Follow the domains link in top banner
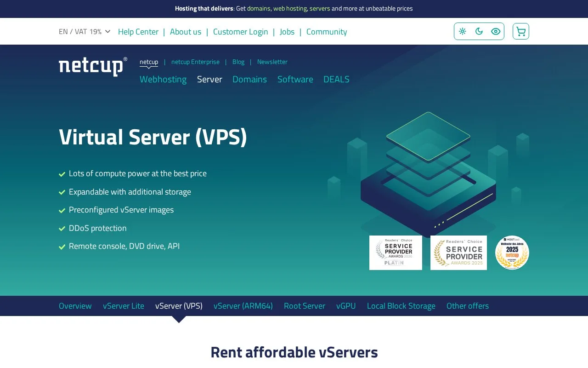This screenshot has width=588, height=368. click(259, 8)
